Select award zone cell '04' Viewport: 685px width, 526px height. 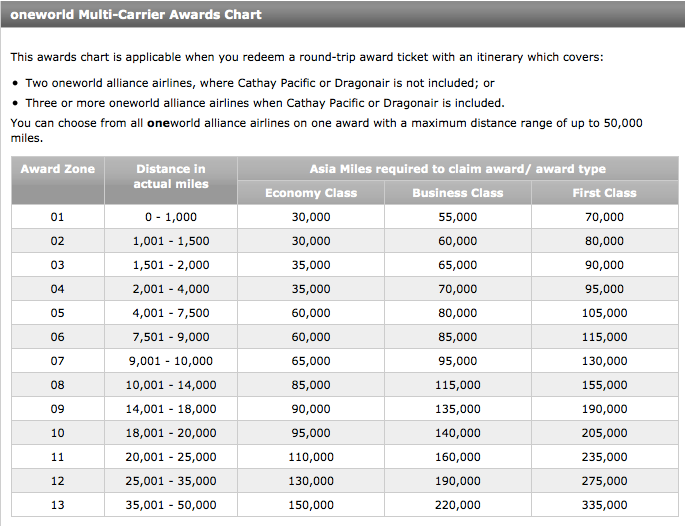(57, 289)
